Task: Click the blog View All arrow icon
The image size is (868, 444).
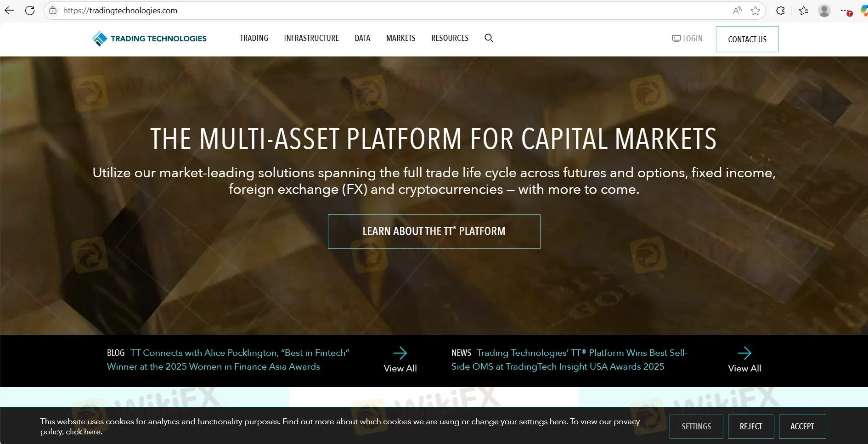Action: (400, 353)
